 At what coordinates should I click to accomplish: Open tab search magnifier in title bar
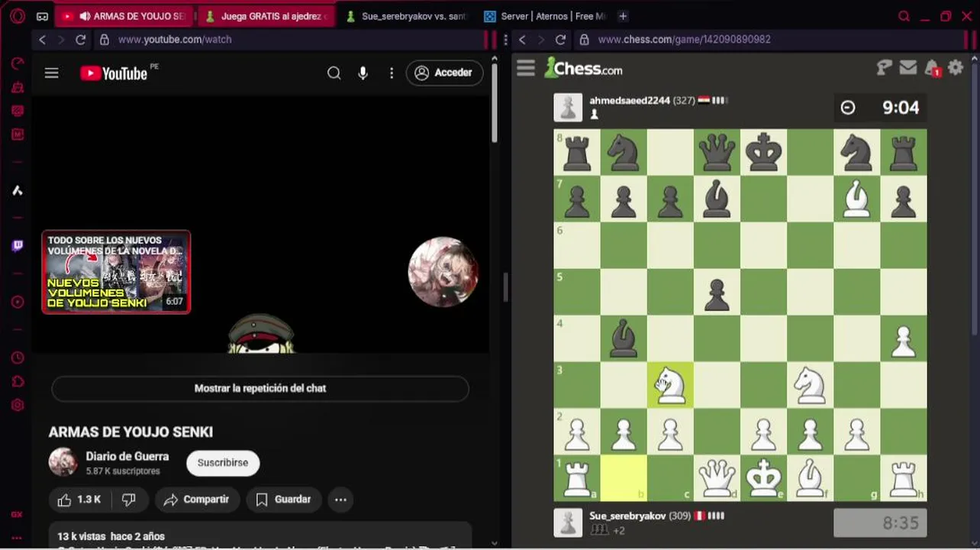904,16
